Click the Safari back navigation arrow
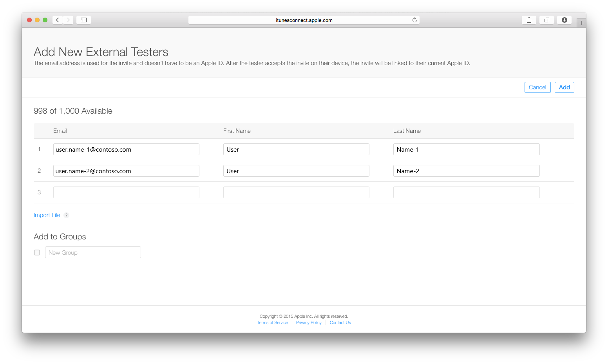The image size is (608, 364). click(x=57, y=20)
